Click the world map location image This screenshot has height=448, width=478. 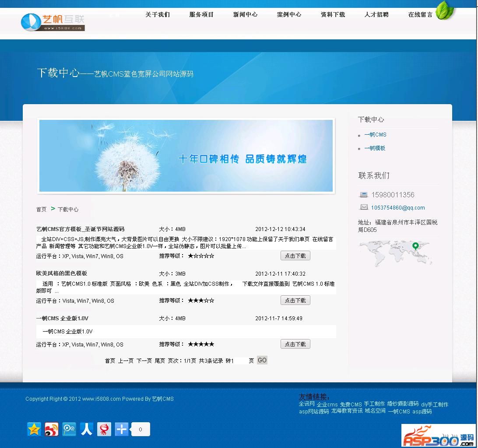point(395,253)
